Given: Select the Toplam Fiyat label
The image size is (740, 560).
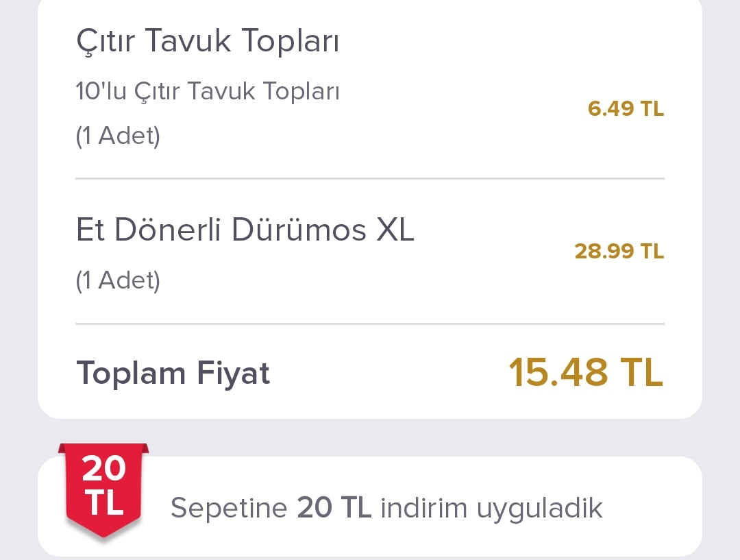Looking at the screenshot, I should click(173, 374).
